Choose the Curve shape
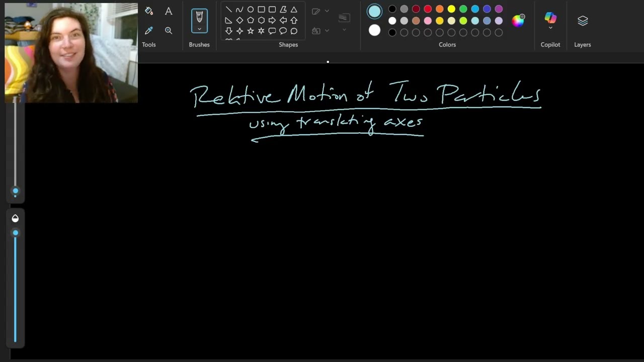The image size is (644, 362). point(239,10)
